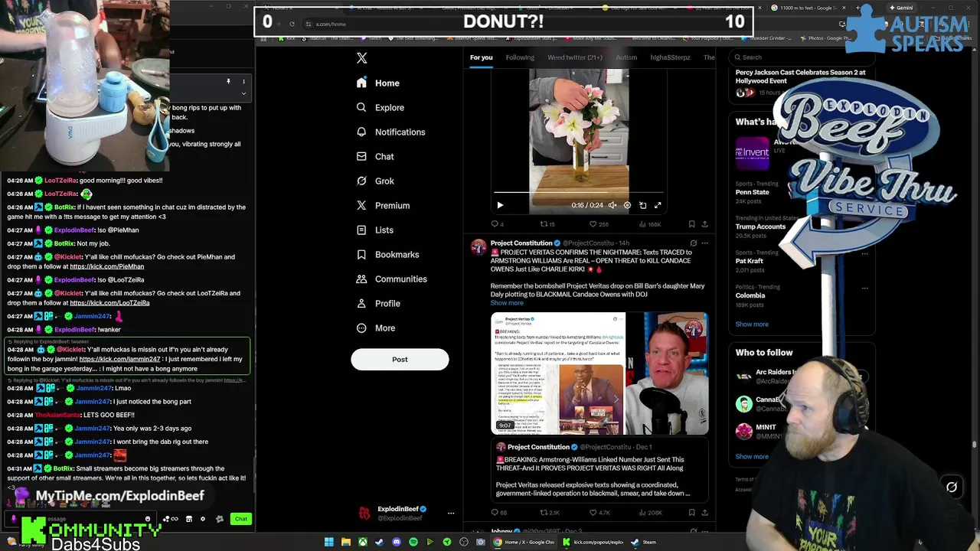The height and width of the screenshot is (551, 980).
Task: Like the flower video post (256)
Action: [598, 224]
